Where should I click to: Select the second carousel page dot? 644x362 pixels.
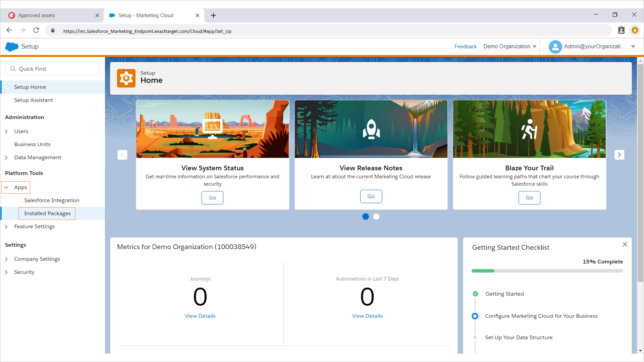[x=376, y=217]
